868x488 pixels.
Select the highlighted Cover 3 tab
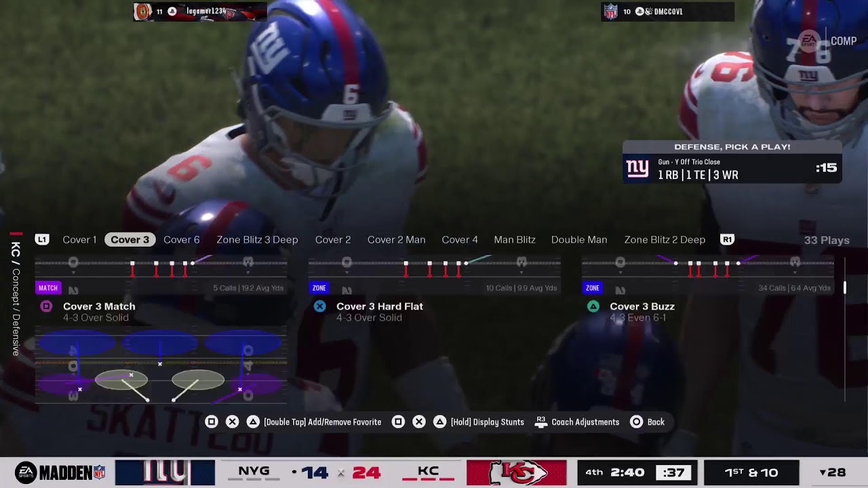point(130,240)
